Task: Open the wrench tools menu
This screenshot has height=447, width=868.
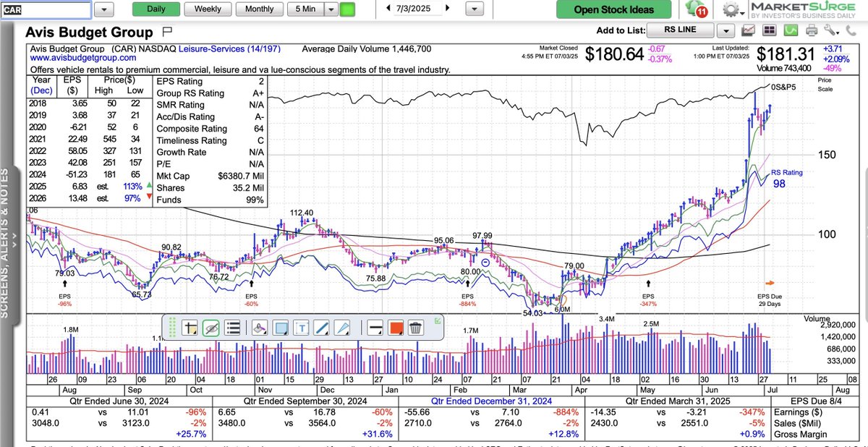Action: click(x=832, y=31)
